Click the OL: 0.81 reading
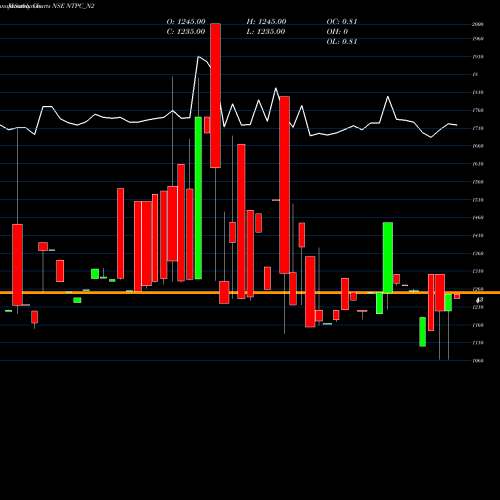500x500 pixels. [x=342, y=41]
